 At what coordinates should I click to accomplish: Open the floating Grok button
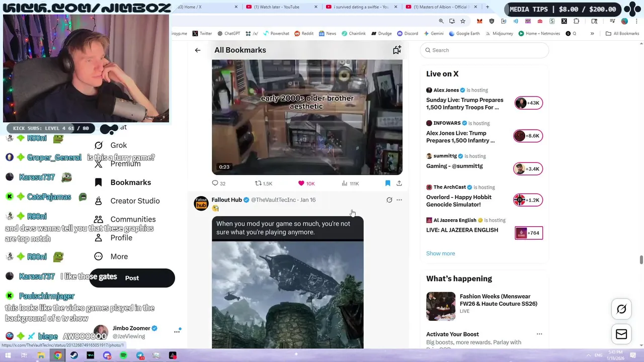coord(621,309)
